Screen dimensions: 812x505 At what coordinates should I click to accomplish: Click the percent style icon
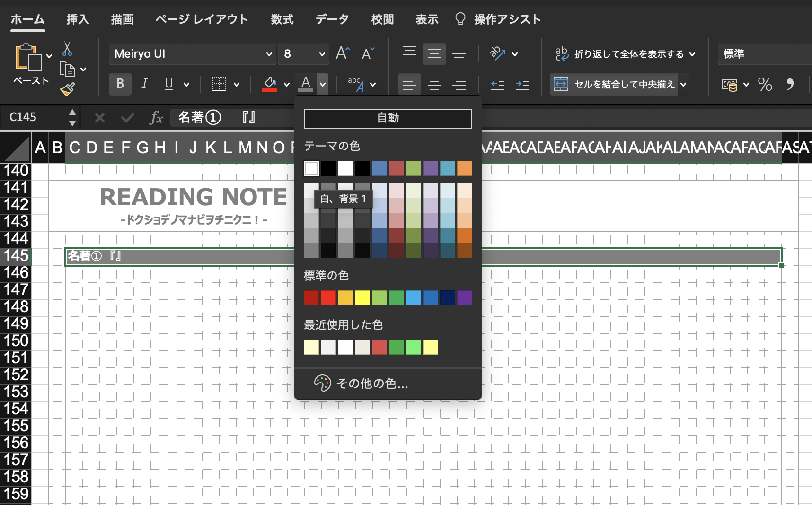[765, 84]
